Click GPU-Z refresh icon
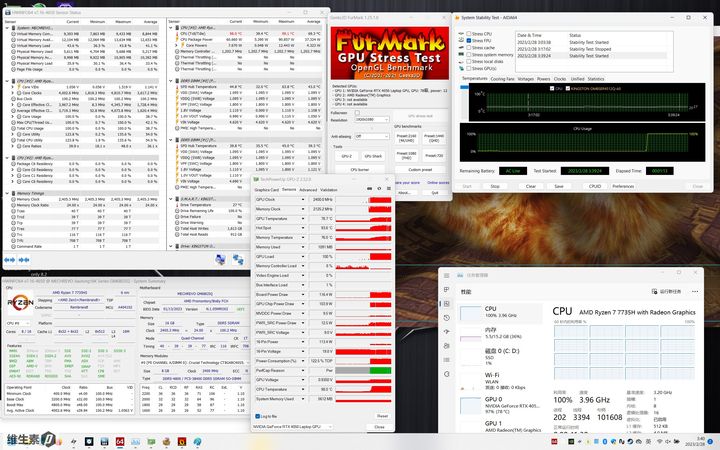The height and width of the screenshot is (450, 720). click(x=379, y=189)
